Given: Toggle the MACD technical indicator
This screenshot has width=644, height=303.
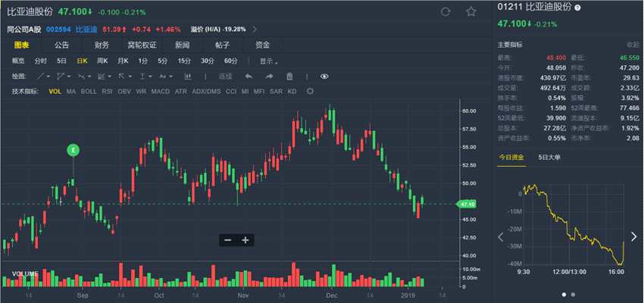Looking at the screenshot, I should [160, 92].
